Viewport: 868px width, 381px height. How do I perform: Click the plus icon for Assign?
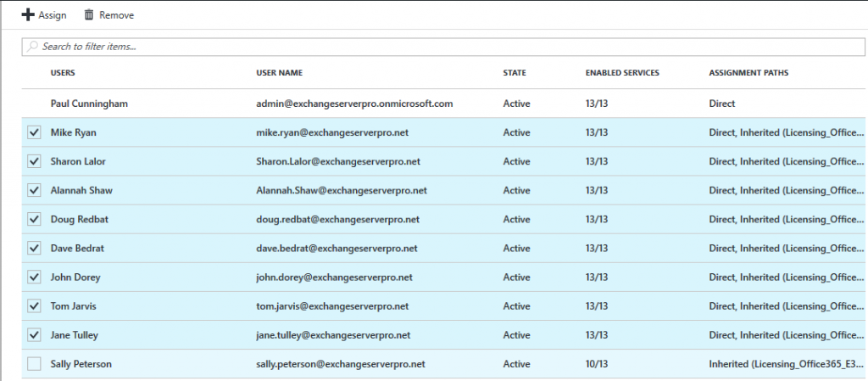[28, 15]
